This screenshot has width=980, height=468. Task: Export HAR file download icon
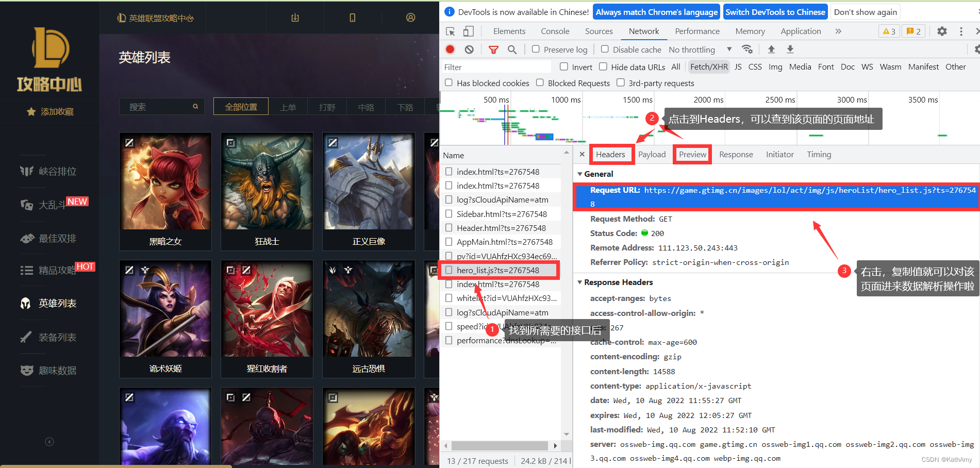790,49
